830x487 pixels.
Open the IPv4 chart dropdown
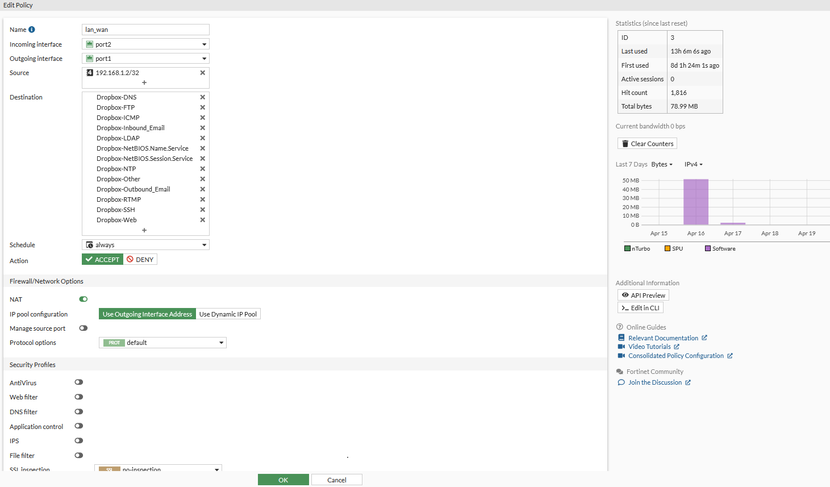[x=693, y=165]
